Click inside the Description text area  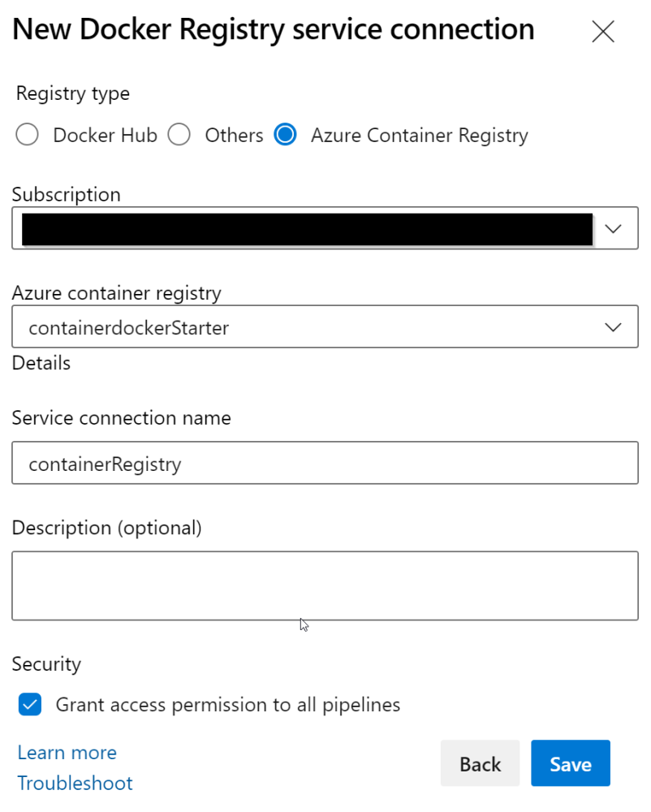point(325,585)
